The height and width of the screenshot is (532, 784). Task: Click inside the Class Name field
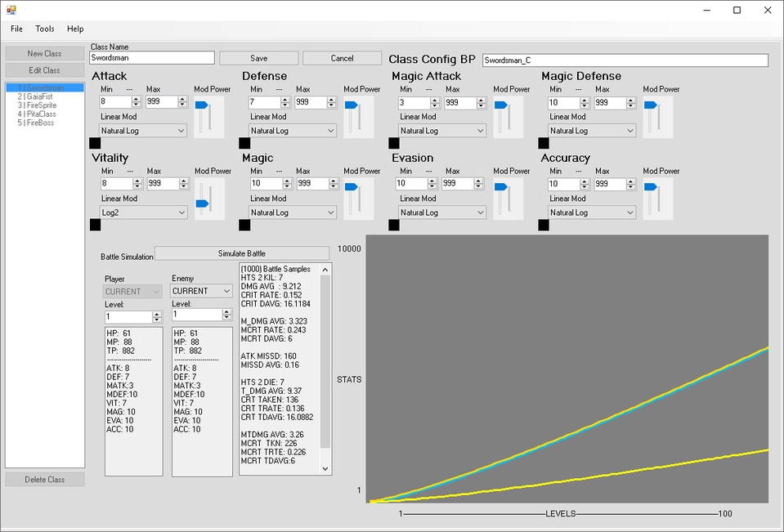[x=151, y=57]
